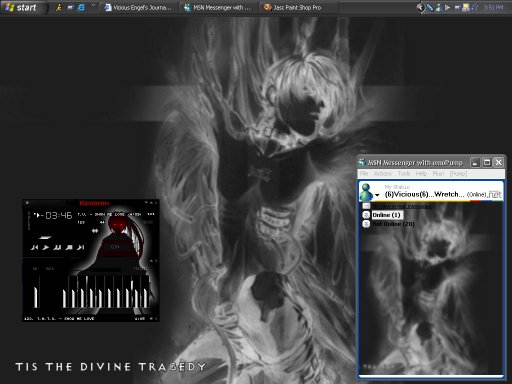The image size is (512, 384).
Task: Open the Plus! menu in MSN Messenger
Action: 438,174
